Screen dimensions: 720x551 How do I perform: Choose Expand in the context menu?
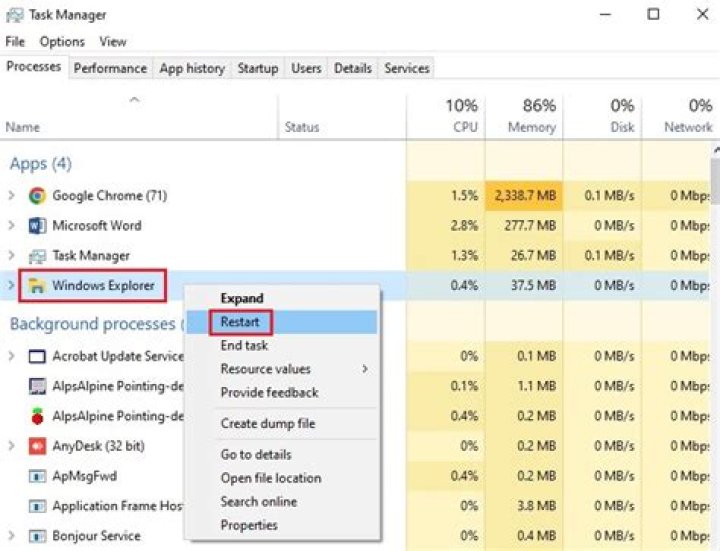282,298
